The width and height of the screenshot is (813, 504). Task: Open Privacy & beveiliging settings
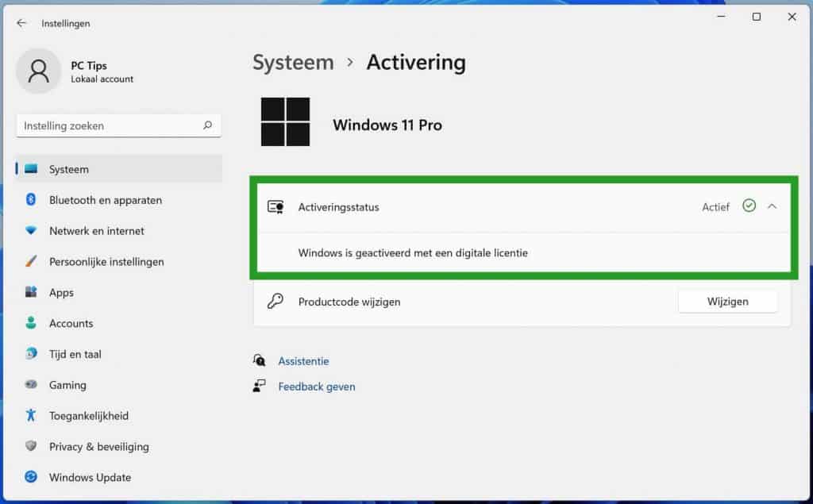pos(98,446)
